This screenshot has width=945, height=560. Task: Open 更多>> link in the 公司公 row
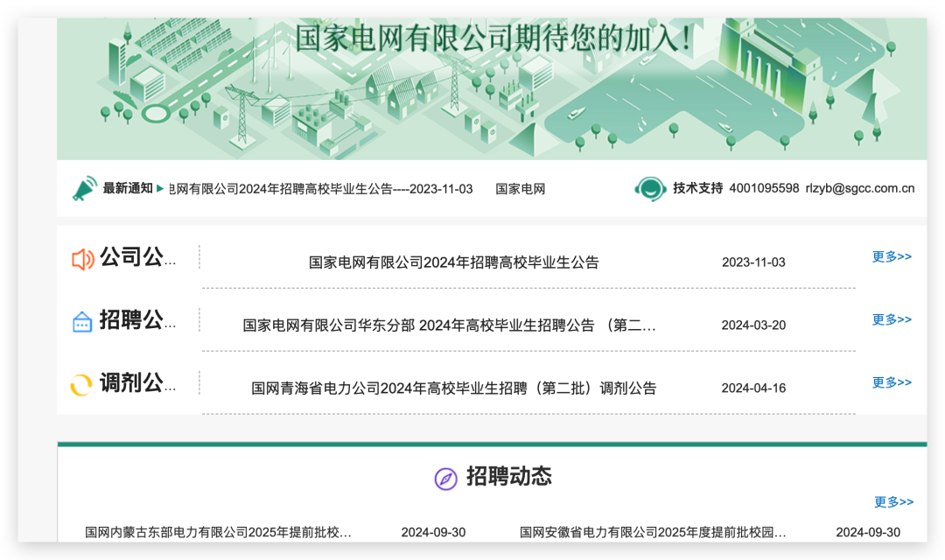[892, 256]
